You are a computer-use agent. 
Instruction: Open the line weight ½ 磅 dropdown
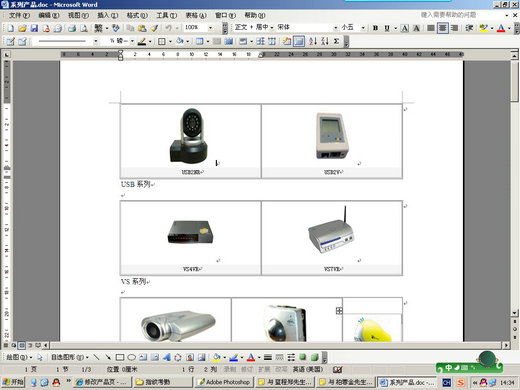click(x=132, y=41)
